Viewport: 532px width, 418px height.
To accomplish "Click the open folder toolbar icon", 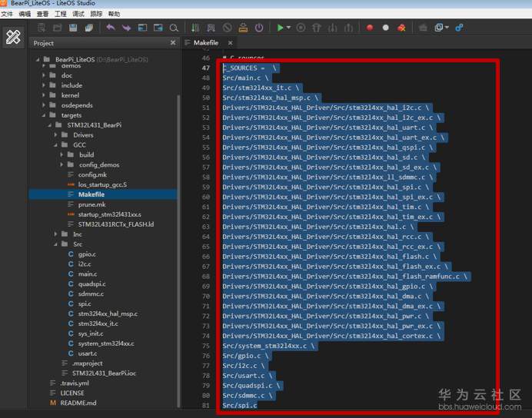I will click(58, 28).
